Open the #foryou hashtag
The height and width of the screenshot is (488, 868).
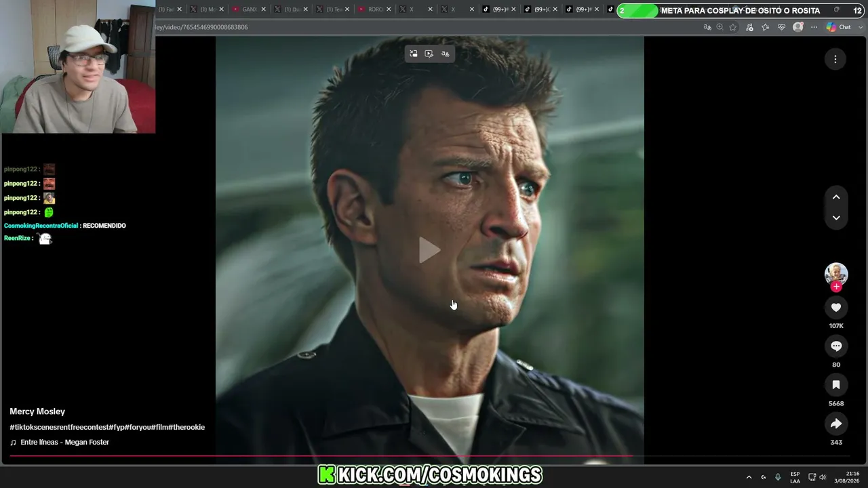(138, 427)
